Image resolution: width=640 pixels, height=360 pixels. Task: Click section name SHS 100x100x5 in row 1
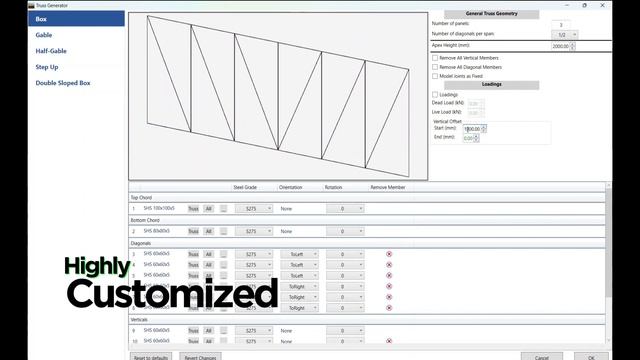coord(159,208)
